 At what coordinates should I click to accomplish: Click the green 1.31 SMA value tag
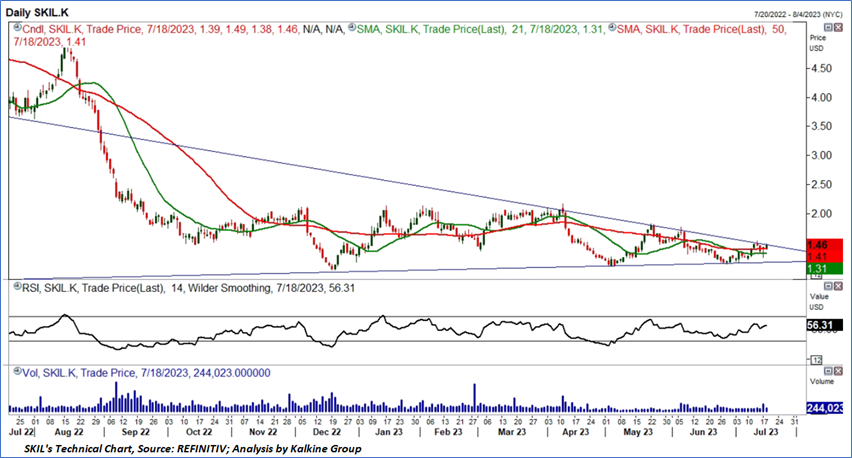point(824,269)
